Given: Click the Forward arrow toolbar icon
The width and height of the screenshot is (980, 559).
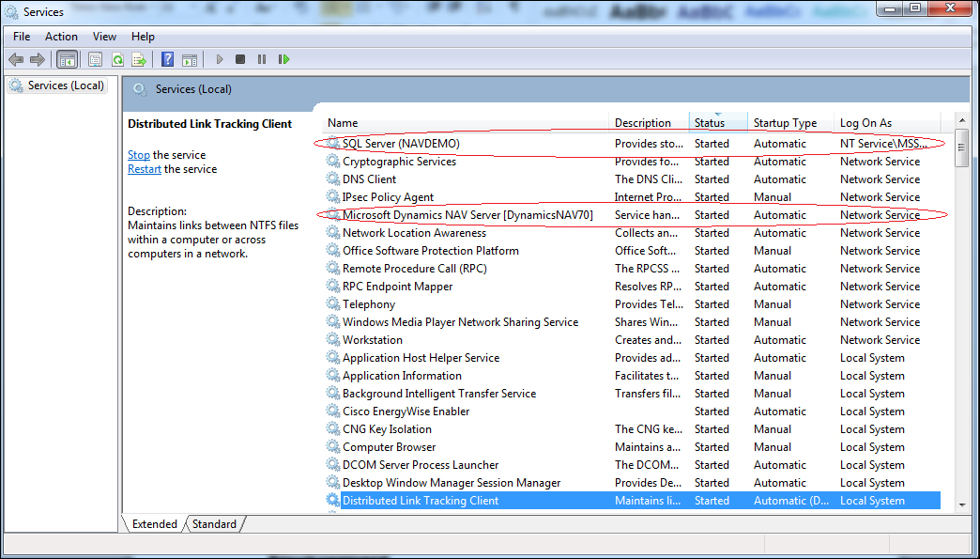Looking at the screenshot, I should pos(38,59).
